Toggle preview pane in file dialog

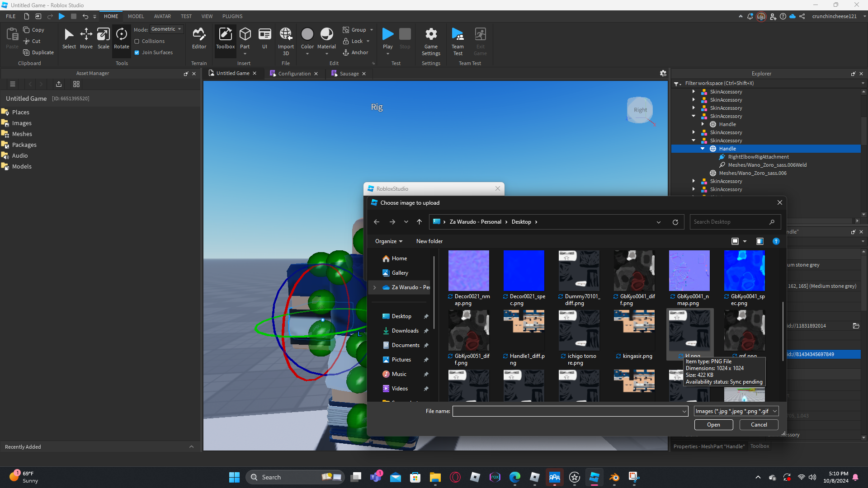point(759,241)
